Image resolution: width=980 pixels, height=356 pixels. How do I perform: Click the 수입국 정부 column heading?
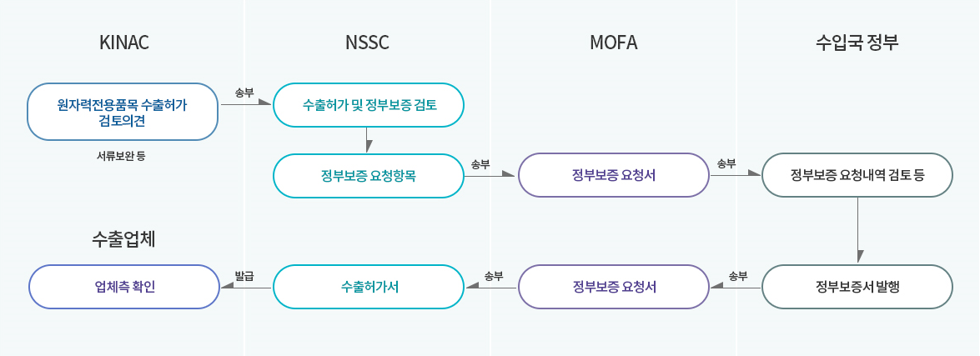pos(857,43)
